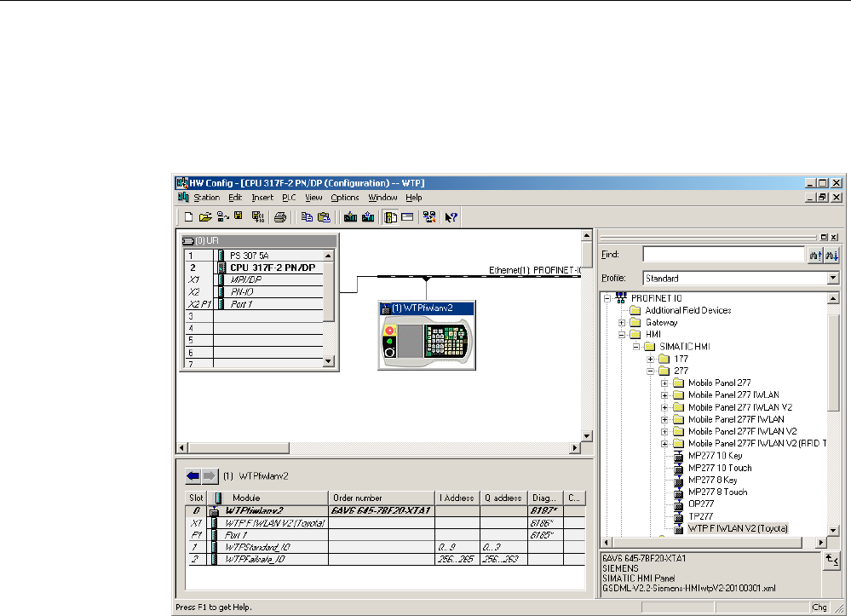The image size is (851, 616).
Task: Select WTP F IWLAN V2 (Toyota) in catalog
Action: (x=738, y=528)
